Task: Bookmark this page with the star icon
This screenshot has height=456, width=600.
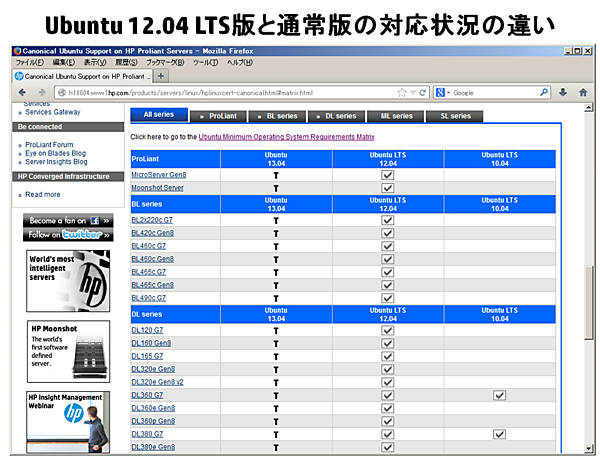Action: click(401, 93)
